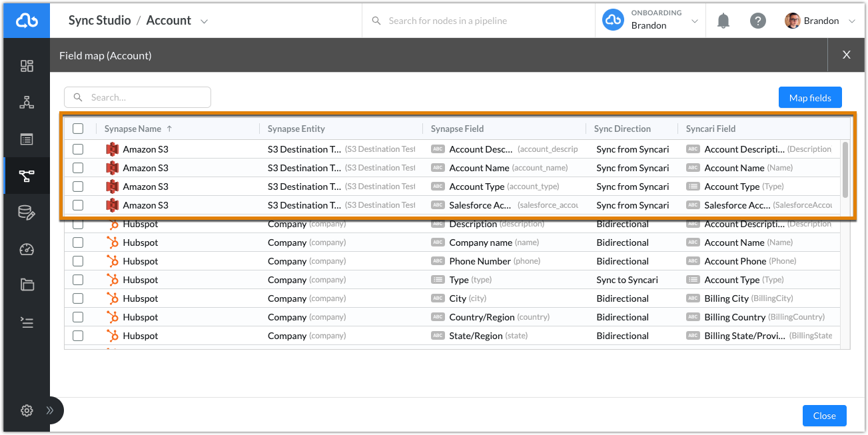
Task: Click Sync from Syncari in Account Name row
Action: coord(633,168)
